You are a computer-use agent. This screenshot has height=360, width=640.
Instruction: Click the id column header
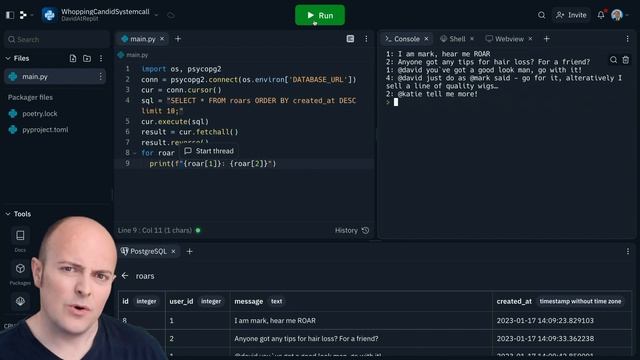[x=142, y=301]
